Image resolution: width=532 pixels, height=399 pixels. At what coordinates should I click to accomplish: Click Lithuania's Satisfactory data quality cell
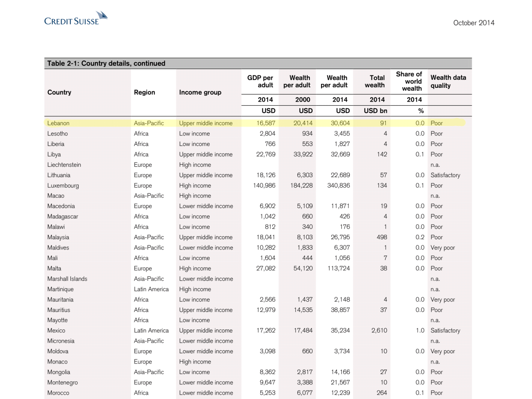pos(445,175)
